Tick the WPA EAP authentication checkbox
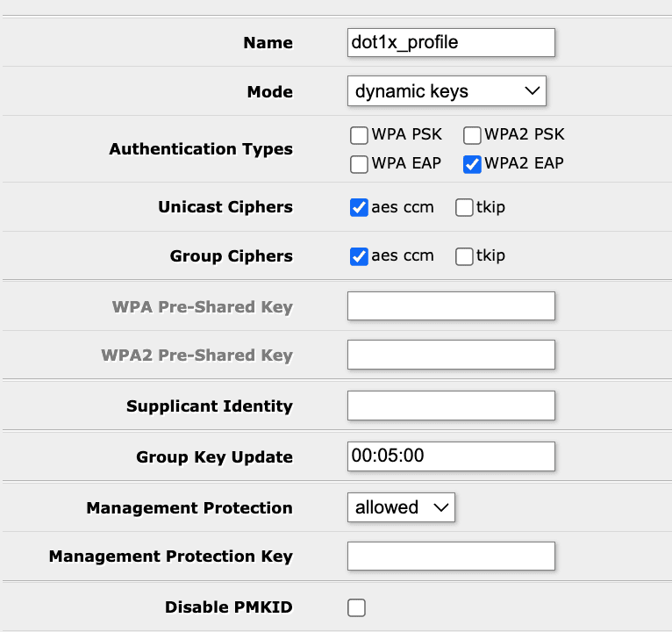Image resolution: width=672 pixels, height=632 pixels. pyautogui.click(x=359, y=164)
